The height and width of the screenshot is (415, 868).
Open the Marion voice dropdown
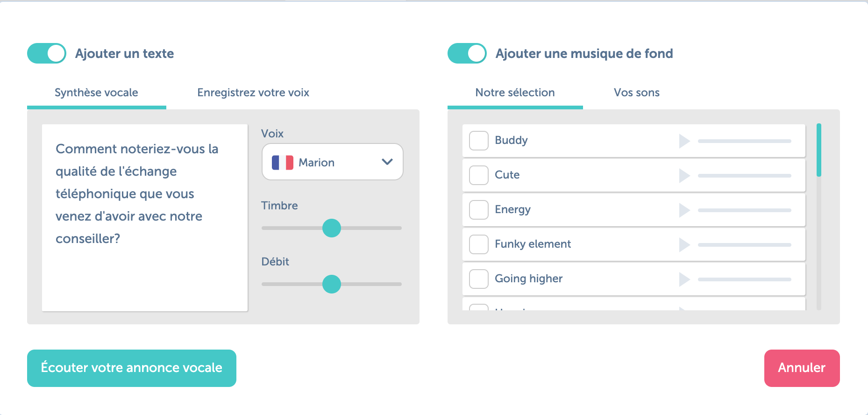pyautogui.click(x=333, y=162)
